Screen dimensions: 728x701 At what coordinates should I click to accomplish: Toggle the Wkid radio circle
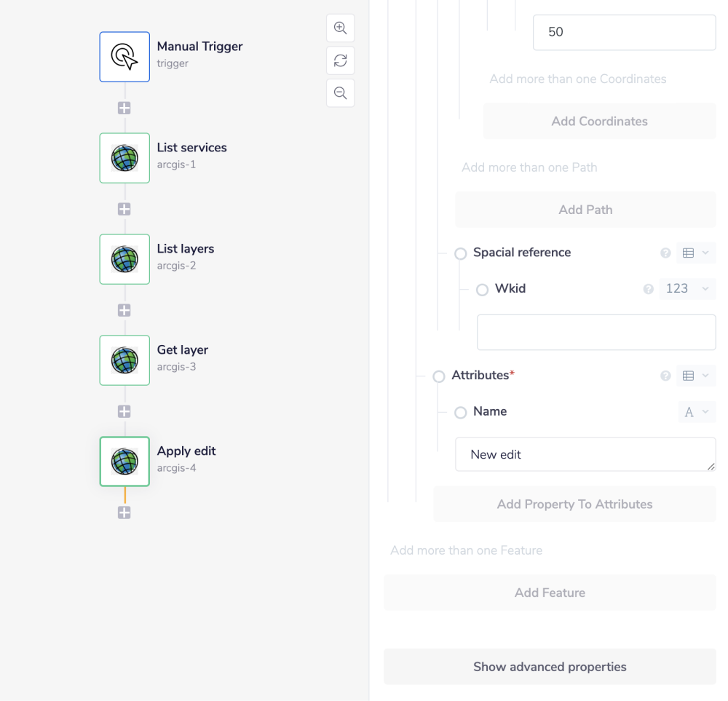(x=482, y=290)
